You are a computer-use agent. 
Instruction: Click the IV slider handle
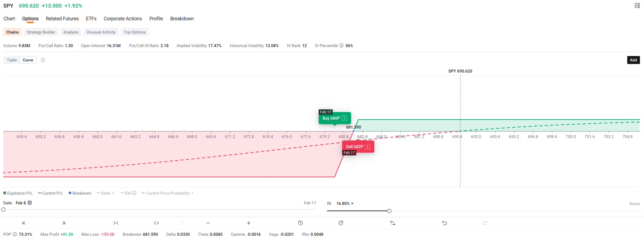389,211
